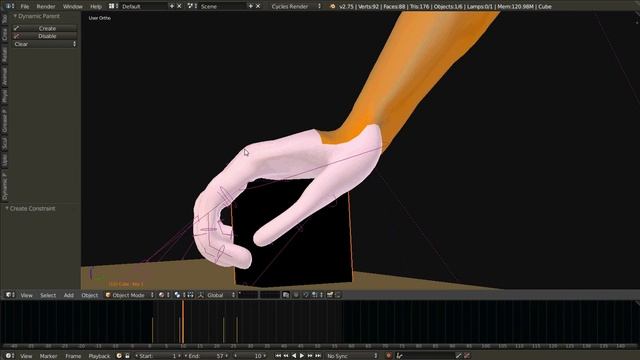This screenshot has width=640, height=360.
Task: Click the Disable dynamic parent button
Action: (45, 36)
